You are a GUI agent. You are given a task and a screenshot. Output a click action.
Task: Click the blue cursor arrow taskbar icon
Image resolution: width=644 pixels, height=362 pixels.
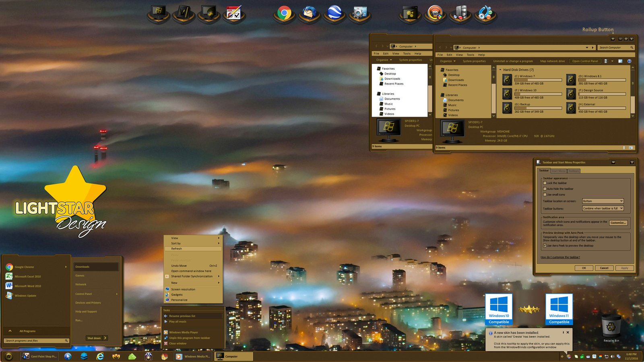coord(68,356)
